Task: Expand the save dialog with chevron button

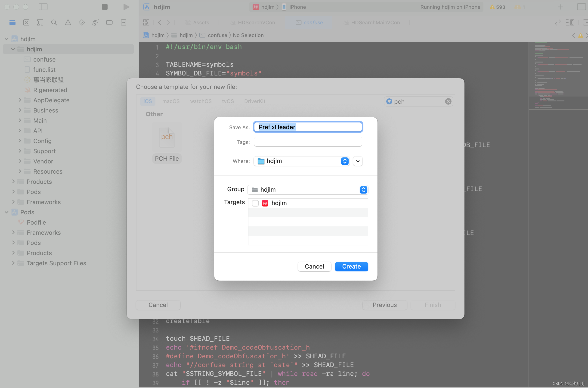Action: point(358,161)
